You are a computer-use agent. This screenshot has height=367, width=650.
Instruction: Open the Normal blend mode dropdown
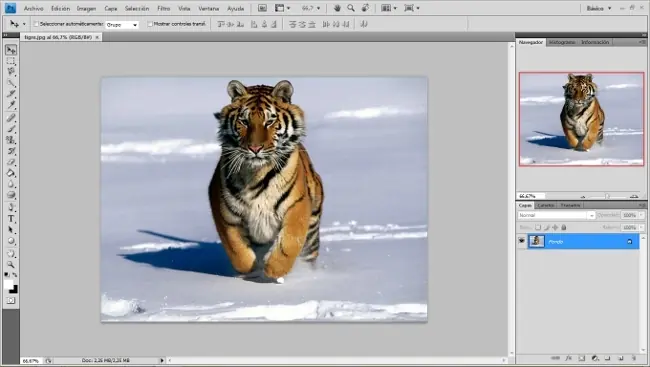[556, 215]
